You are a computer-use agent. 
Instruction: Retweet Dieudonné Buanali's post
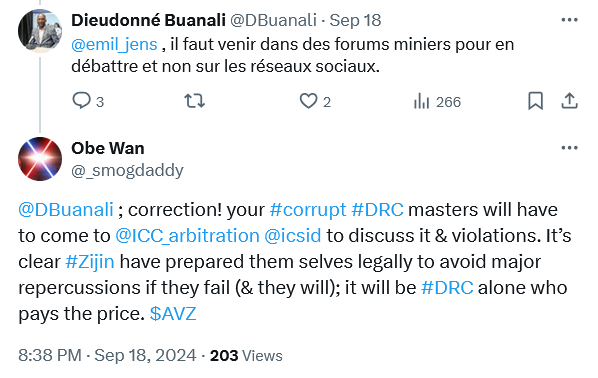coord(195,101)
